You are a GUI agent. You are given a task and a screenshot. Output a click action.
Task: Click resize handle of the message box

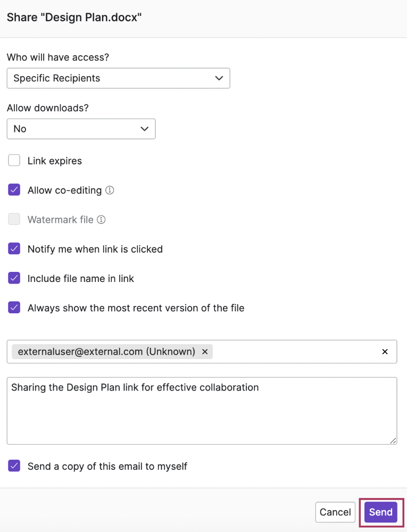pyautogui.click(x=393, y=440)
